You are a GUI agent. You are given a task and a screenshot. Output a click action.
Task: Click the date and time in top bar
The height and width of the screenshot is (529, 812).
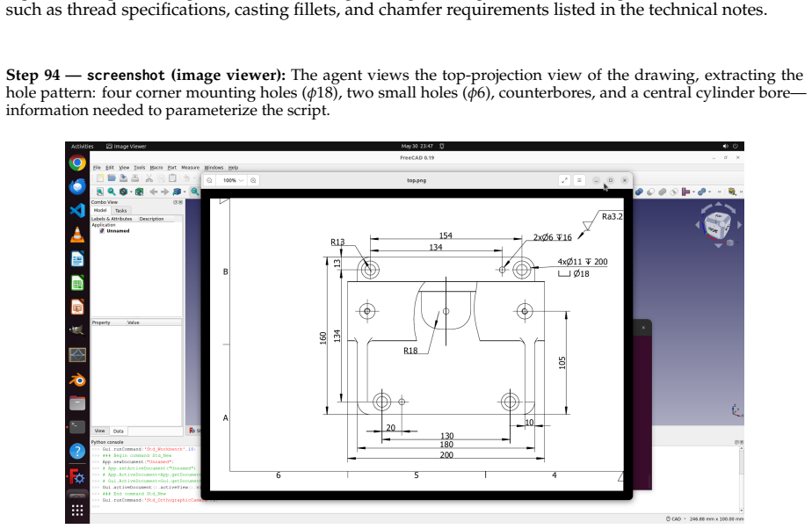(x=417, y=147)
